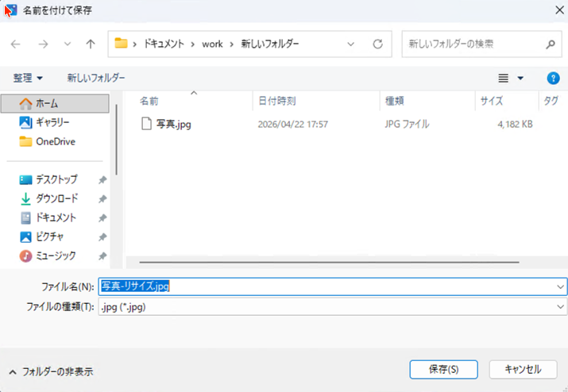Viewport: 568px width, 392px height.
Task: Click the view layout icon
Action: click(503, 78)
